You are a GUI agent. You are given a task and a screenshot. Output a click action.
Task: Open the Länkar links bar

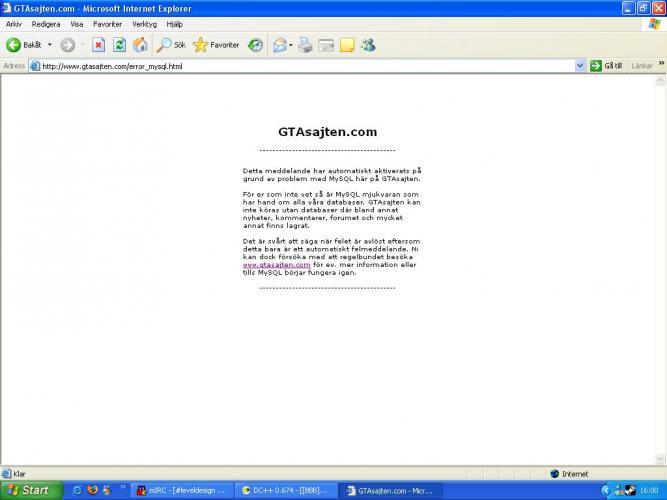642,66
